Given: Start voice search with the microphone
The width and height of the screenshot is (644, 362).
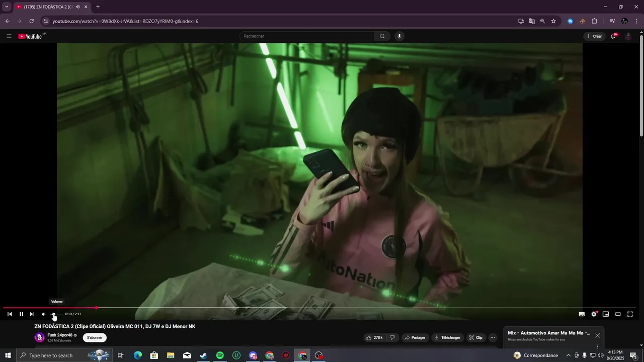Looking at the screenshot, I should coord(399,36).
